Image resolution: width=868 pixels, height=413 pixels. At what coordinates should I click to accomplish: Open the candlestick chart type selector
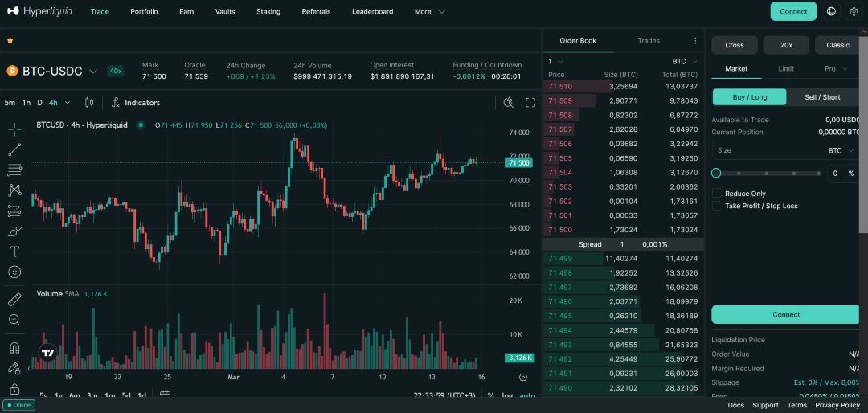89,103
